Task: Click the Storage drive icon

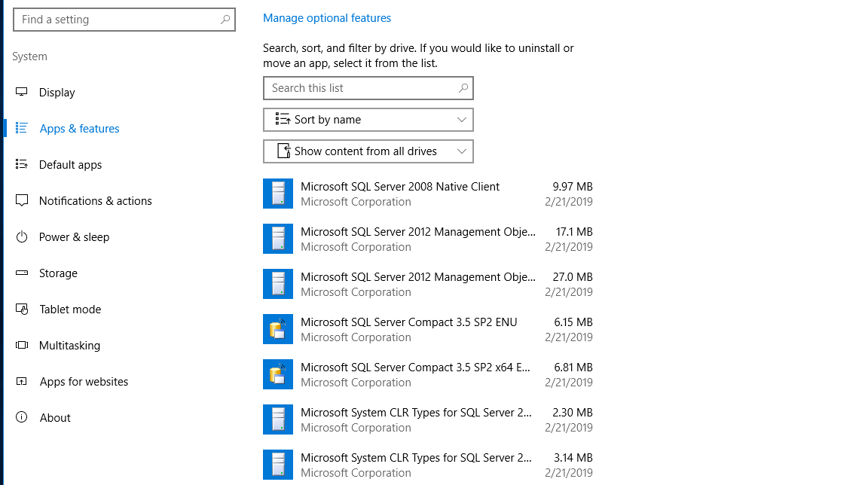Action: (x=22, y=273)
